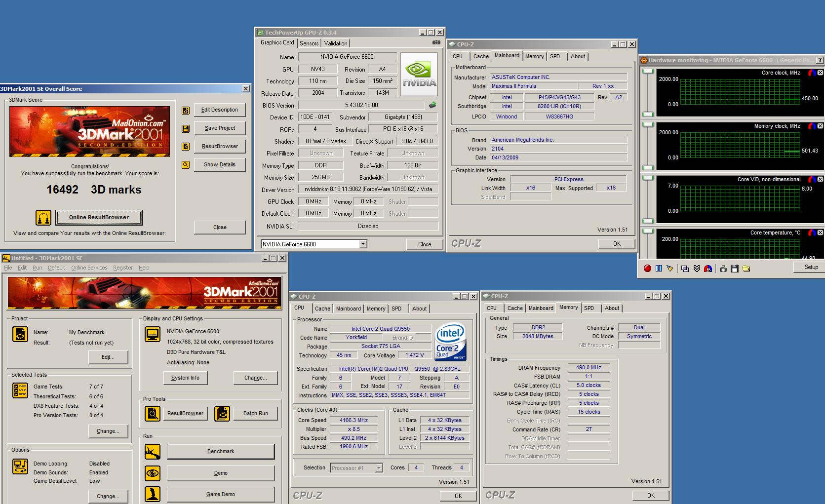Pause monitoring with the blue pause icon

coord(659,268)
